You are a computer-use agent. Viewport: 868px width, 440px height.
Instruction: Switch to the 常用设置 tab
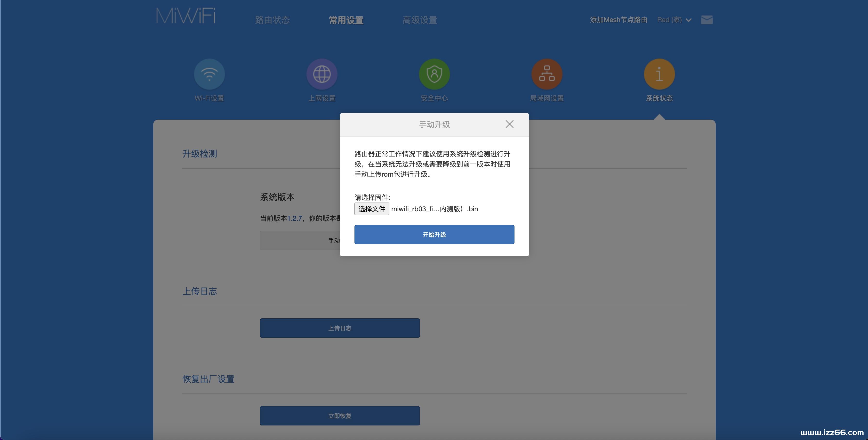point(346,20)
